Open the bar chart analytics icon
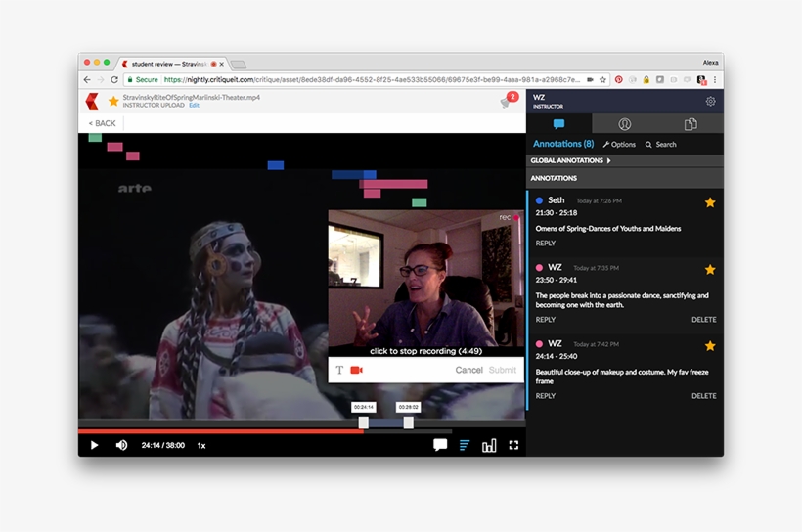This screenshot has width=802, height=532. pyautogui.click(x=489, y=446)
